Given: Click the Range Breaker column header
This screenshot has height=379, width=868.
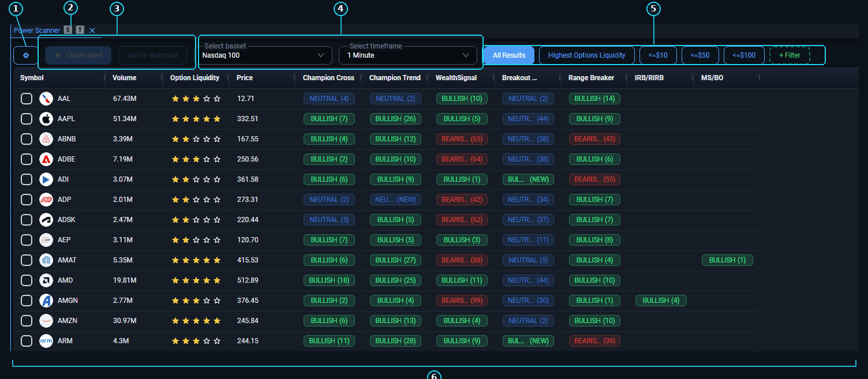Looking at the screenshot, I should pos(591,78).
